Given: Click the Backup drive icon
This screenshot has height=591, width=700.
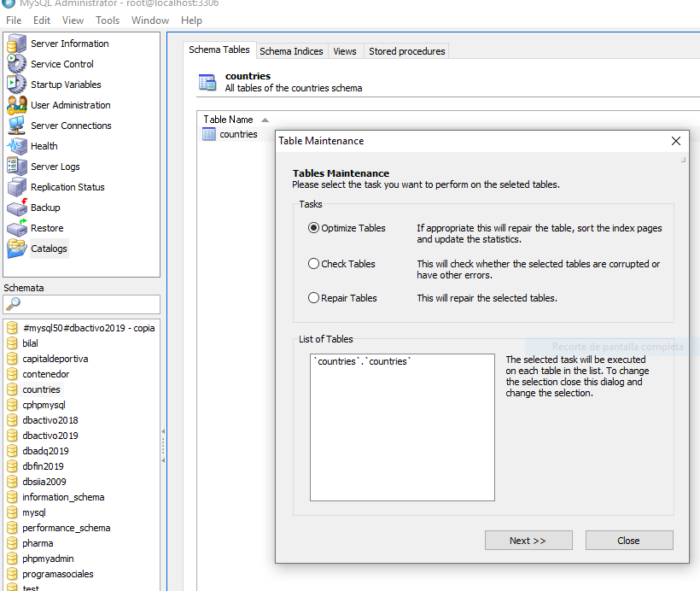Looking at the screenshot, I should pyautogui.click(x=17, y=208).
